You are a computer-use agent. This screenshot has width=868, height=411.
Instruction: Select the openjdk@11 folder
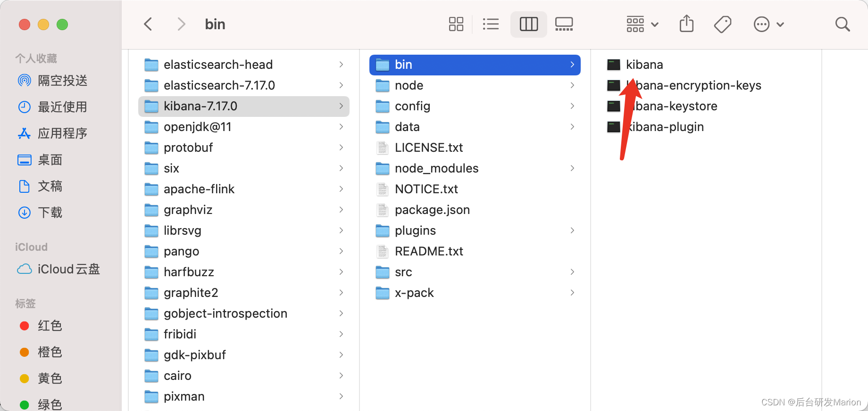coord(244,127)
